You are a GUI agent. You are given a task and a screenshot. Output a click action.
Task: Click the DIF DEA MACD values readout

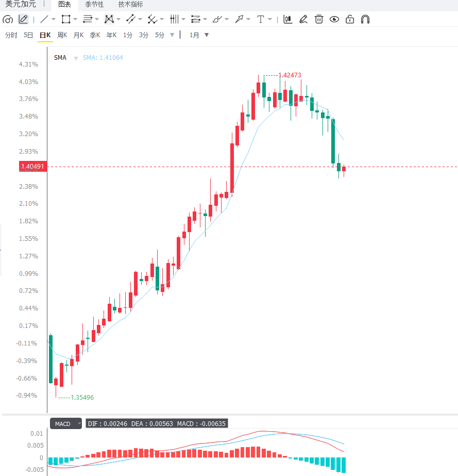157,424
